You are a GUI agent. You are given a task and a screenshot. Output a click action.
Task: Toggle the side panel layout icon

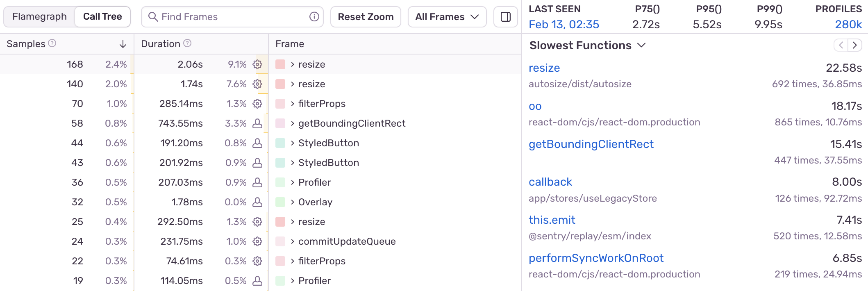click(x=506, y=17)
